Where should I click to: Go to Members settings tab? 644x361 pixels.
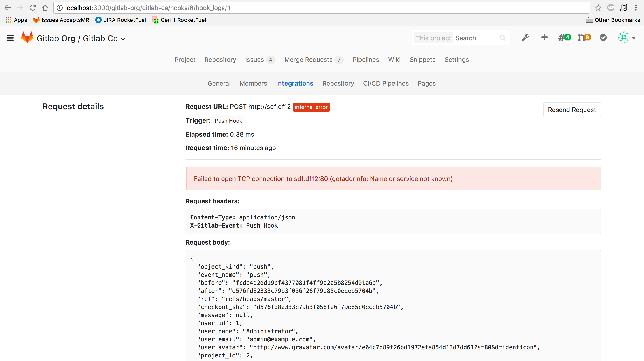click(253, 83)
